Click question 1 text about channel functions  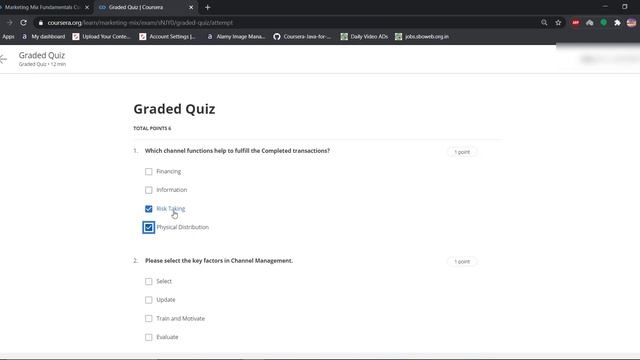[x=237, y=151]
